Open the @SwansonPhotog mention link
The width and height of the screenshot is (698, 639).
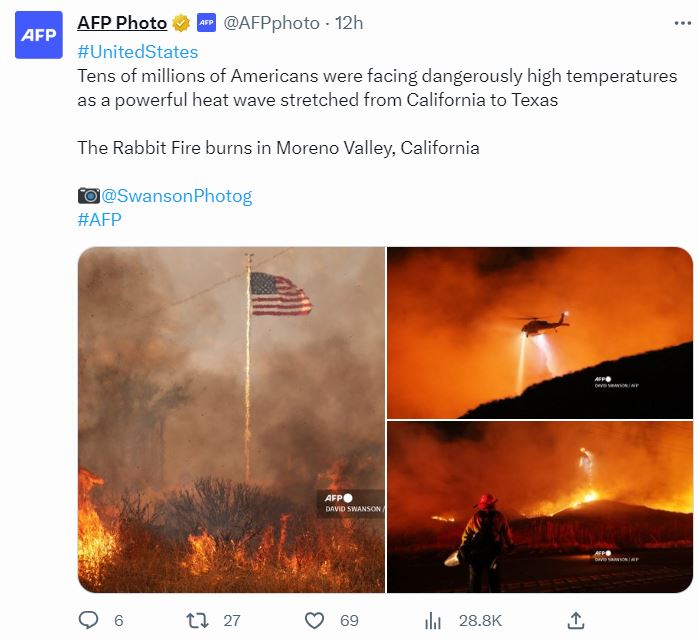[x=177, y=196]
